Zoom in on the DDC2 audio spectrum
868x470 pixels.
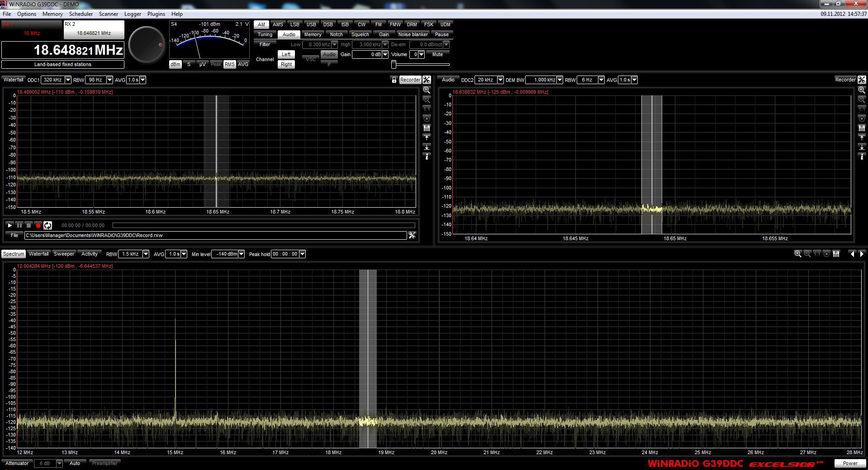862,90
